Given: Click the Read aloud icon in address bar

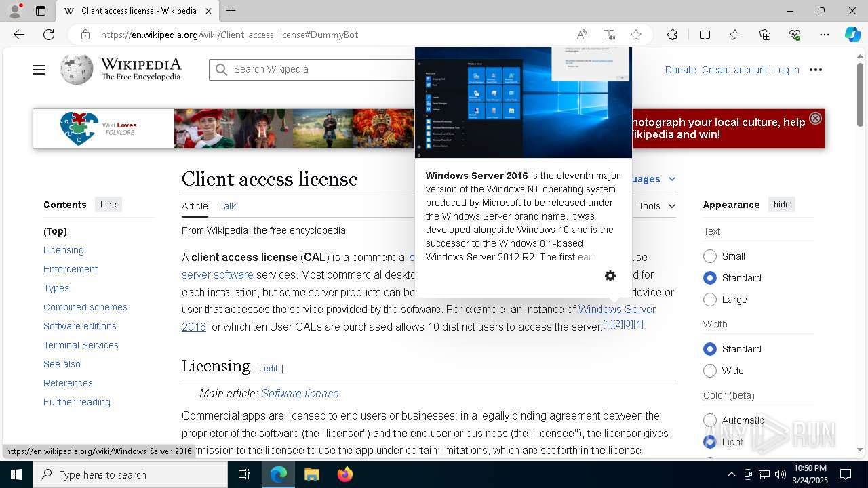Looking at the screenshot, I should point(582,35).
